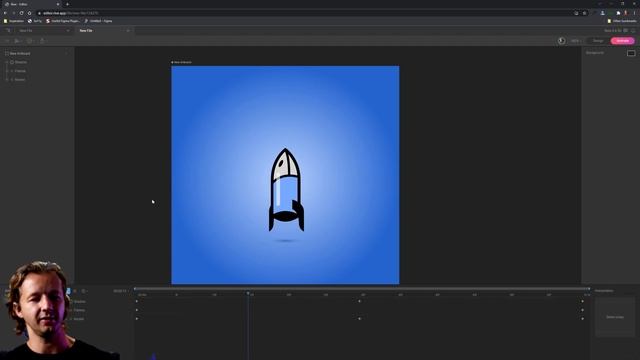The height and width of the screenshot is (360, 640).
Task: Open the Untitled - Figma bookmark
Action: point(98,21)
